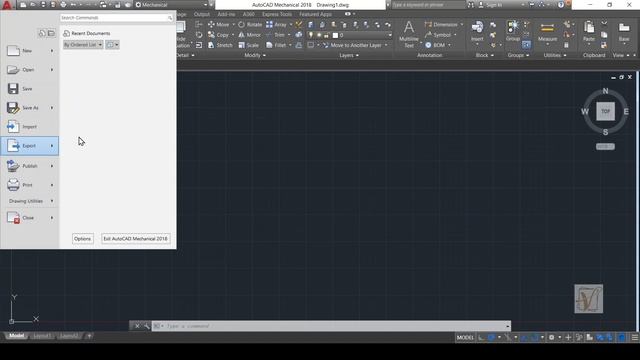Select the Scale tool

click(x=249, y=45)
